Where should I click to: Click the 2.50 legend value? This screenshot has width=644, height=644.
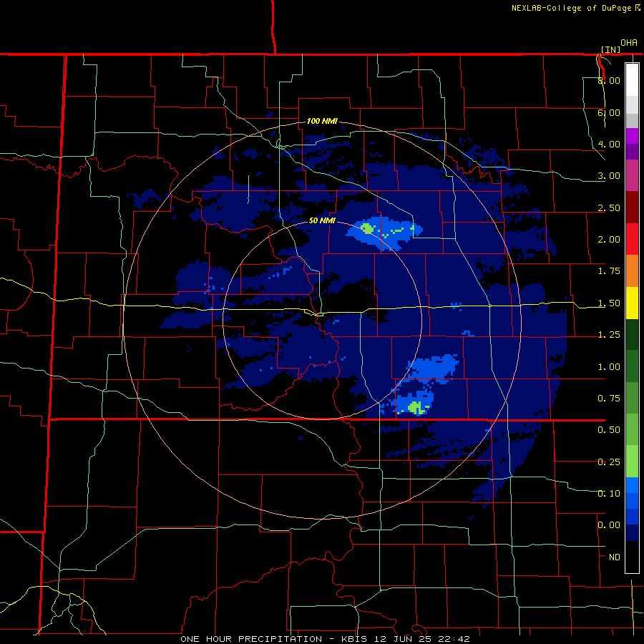[x=609, y=208]
